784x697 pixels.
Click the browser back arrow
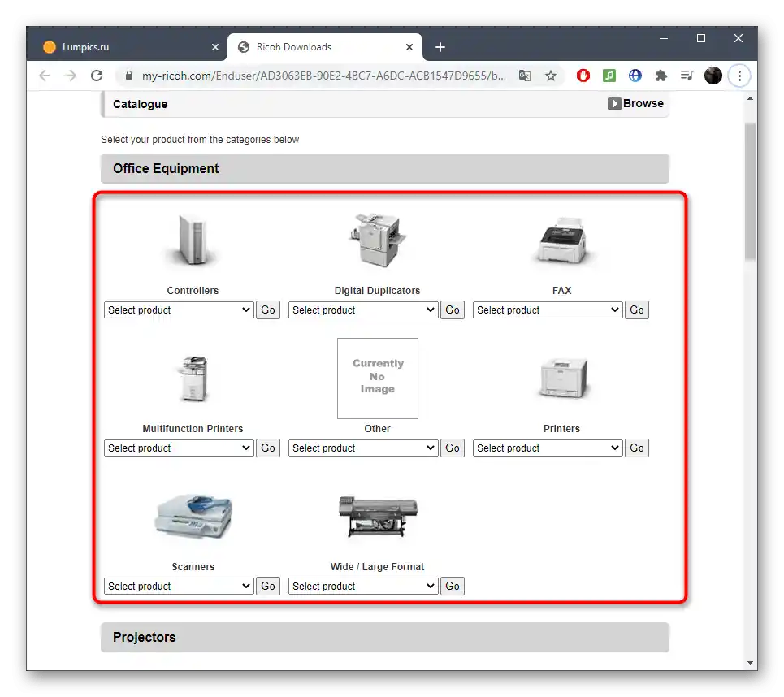(45, 76)
